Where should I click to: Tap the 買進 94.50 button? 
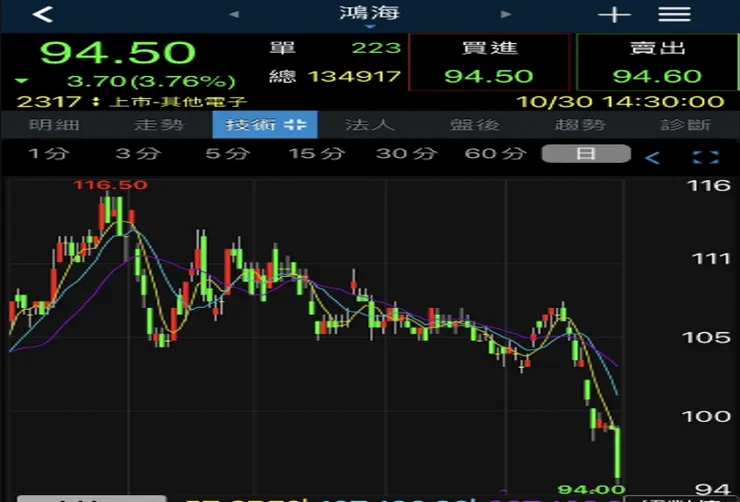pyautogui.click(x=489, y=62)
